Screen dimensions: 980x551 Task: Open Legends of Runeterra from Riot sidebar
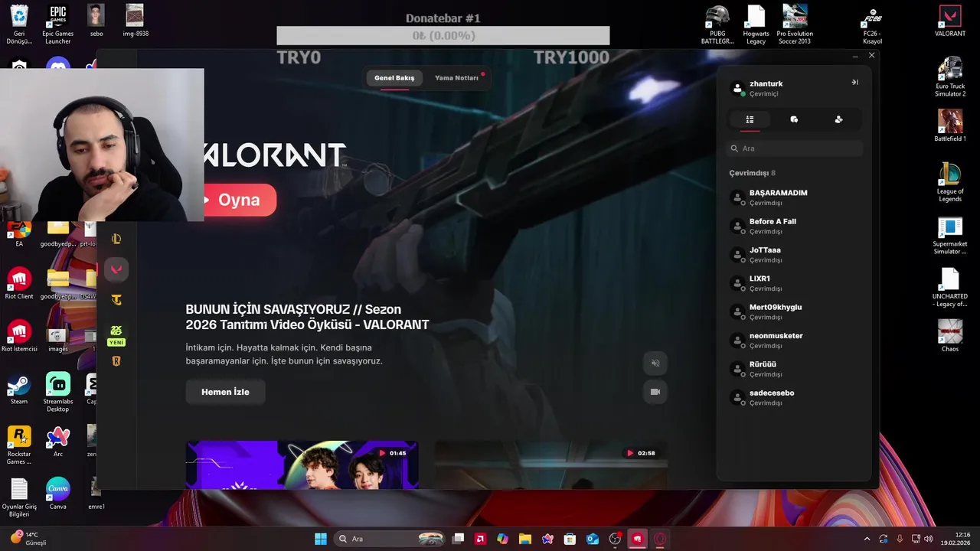pos(116,361)
